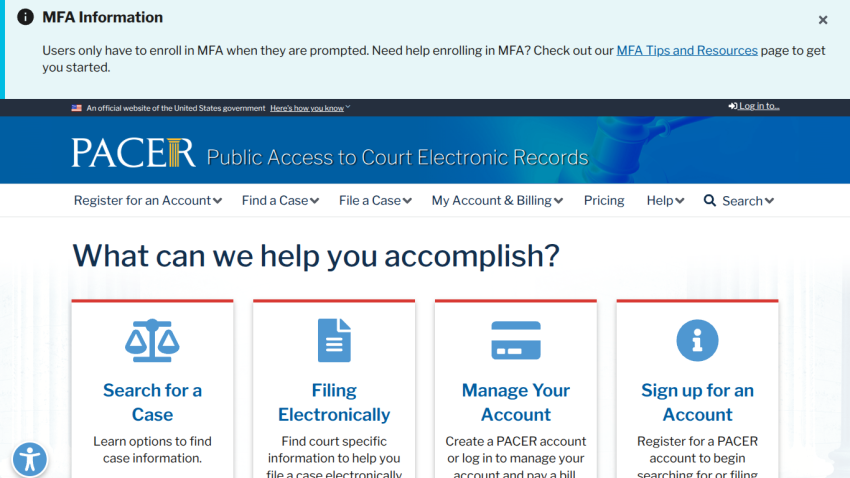
Task: Open Find a Case menu
Action: click(x=280, y=201)
